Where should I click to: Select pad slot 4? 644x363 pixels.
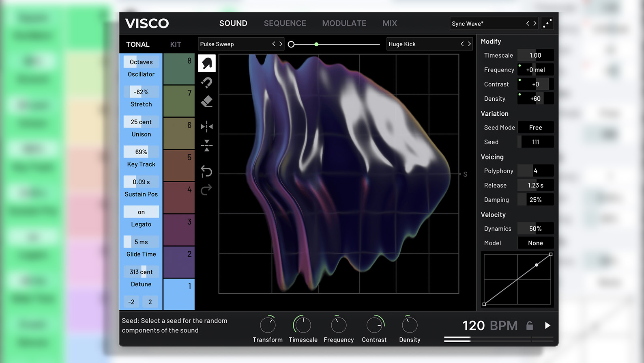[179, 198]
